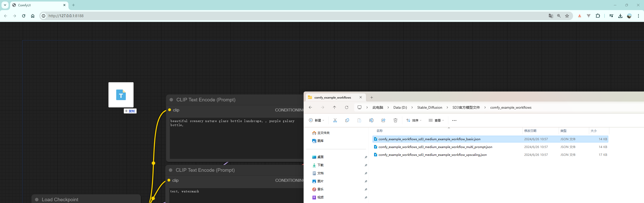Select the ComfyUI browser tab
The height and width of the screenshot is (203, 644).
tap(39, 5)
